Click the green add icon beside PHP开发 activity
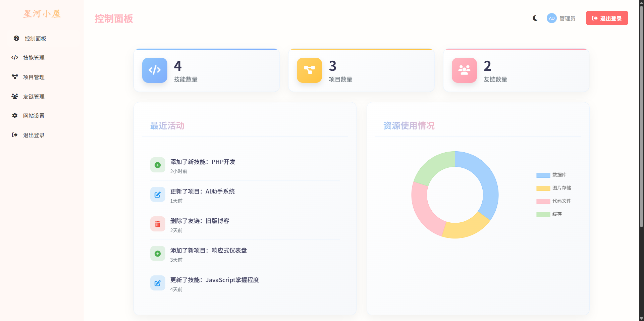This screenshot has height=321, width=644. pyautogui.click(x=158, y=165)
